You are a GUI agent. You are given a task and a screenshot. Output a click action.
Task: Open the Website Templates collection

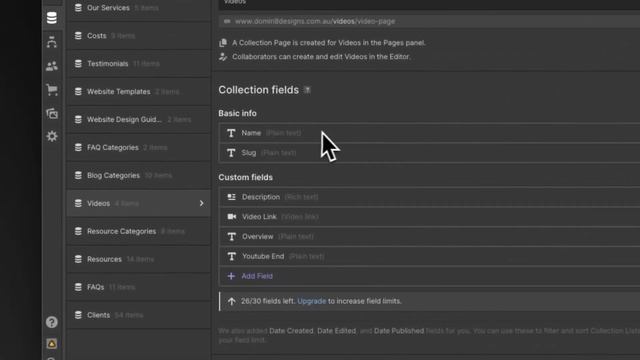click(x=138, y=92)
